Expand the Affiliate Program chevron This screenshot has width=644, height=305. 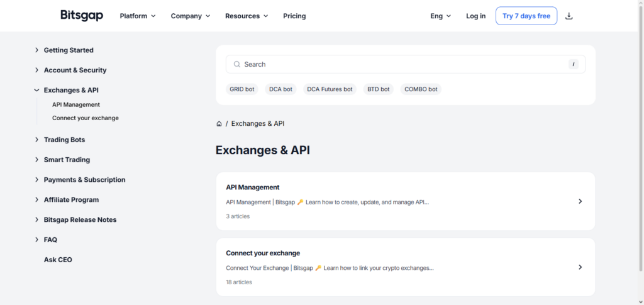pyautogui.click(x=36, y=200)
